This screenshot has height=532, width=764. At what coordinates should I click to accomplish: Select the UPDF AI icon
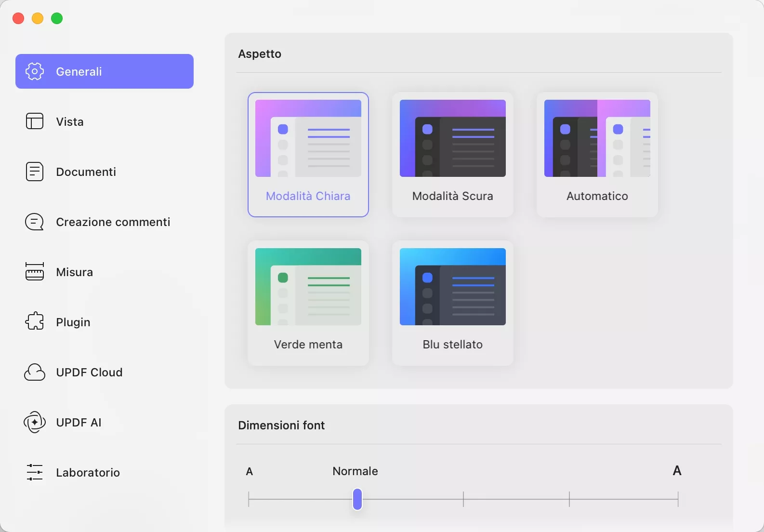tap(35, 422)
